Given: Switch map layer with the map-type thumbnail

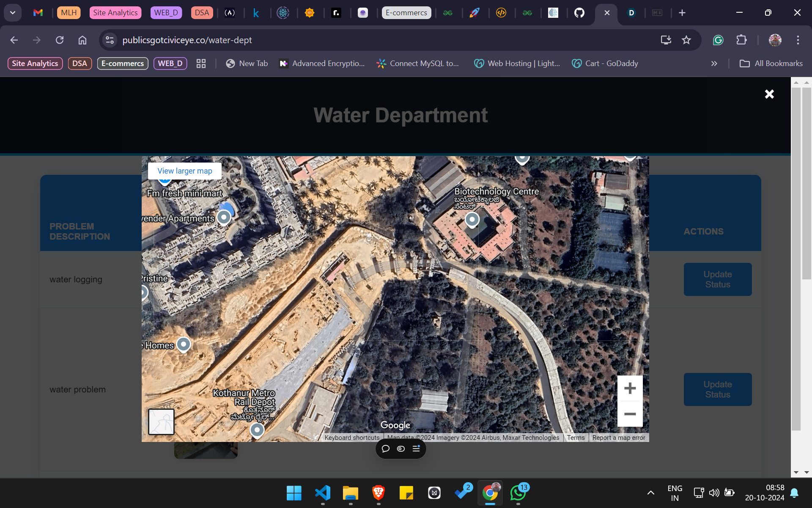Looking at the screenshot, I should [x=161, y=422].
